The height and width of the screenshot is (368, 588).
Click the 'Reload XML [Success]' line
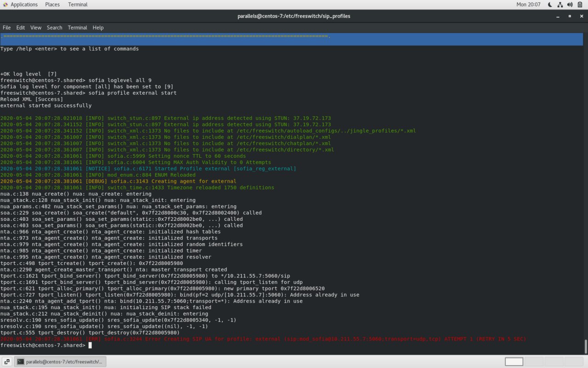pos(32,99)
